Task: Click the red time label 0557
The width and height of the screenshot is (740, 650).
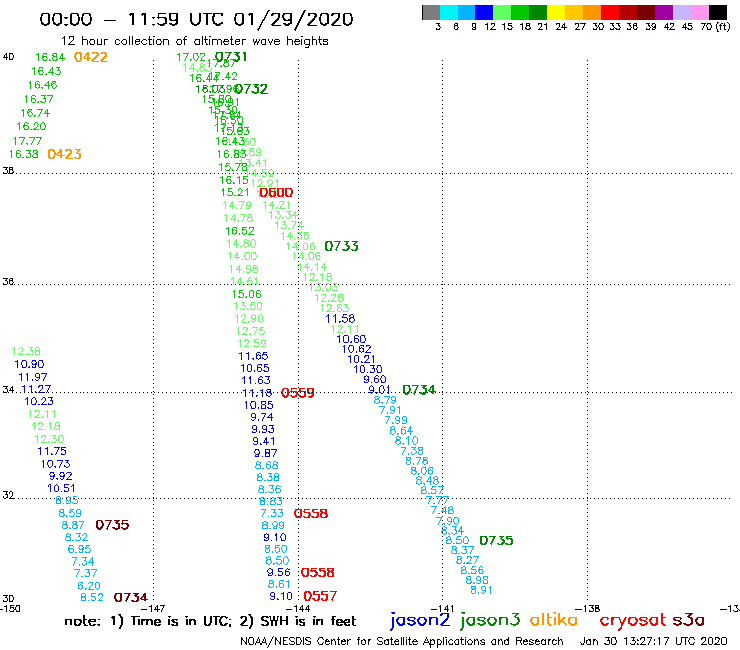Action: click(x=320, y=596)
